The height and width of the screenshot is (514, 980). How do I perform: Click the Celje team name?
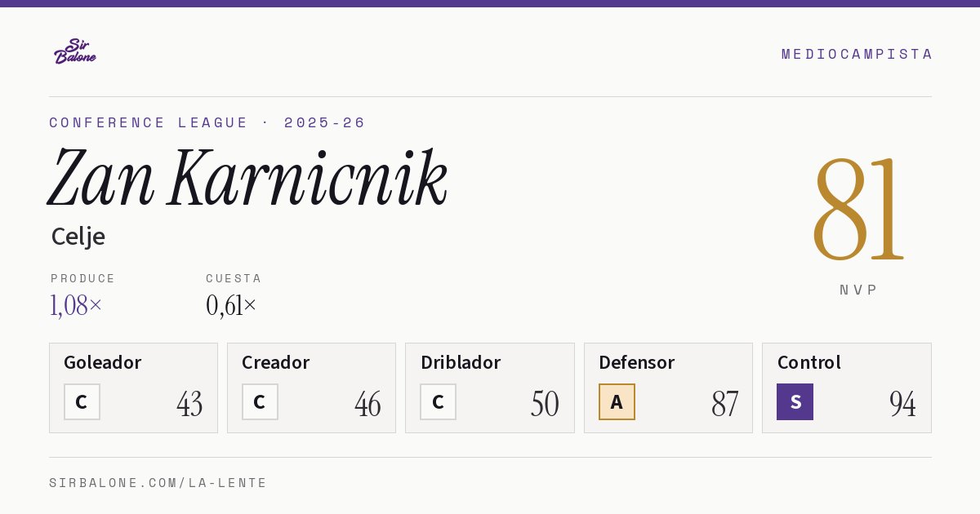click(x=78, y=237)
